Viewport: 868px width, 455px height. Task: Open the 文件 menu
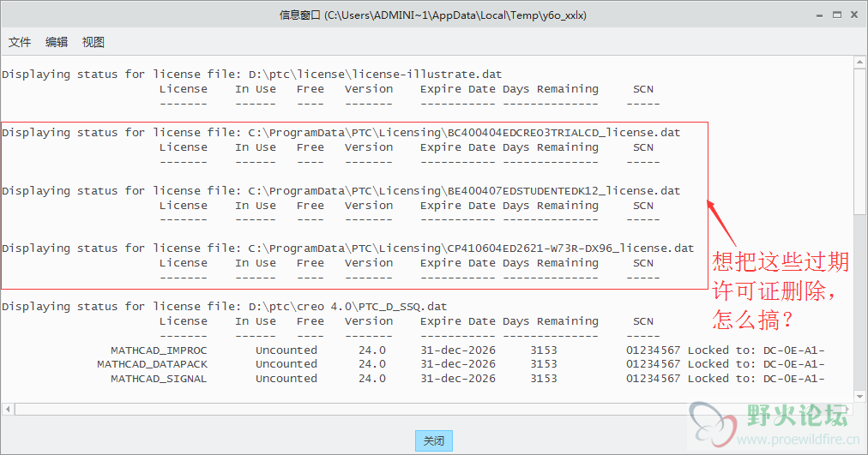(x=20, y=42)
